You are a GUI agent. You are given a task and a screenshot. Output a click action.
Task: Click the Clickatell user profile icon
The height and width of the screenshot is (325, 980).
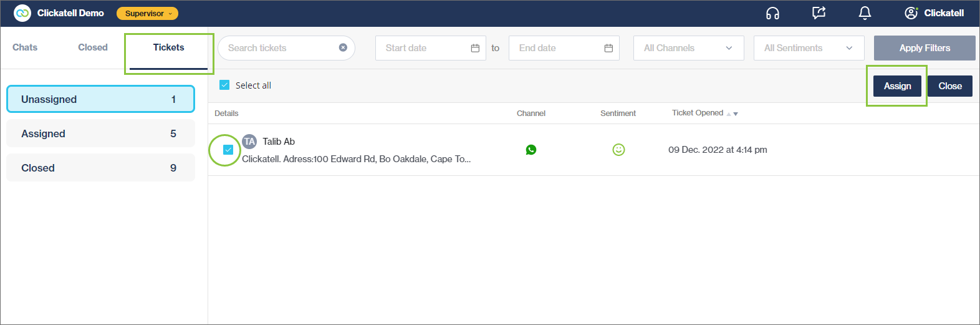click(x=911, y=13)
